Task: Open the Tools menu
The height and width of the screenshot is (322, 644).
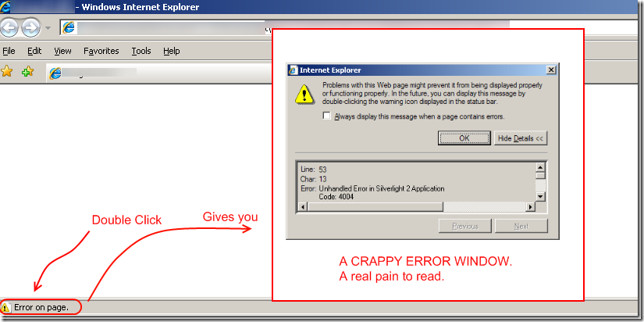Action: coord(141,51)
